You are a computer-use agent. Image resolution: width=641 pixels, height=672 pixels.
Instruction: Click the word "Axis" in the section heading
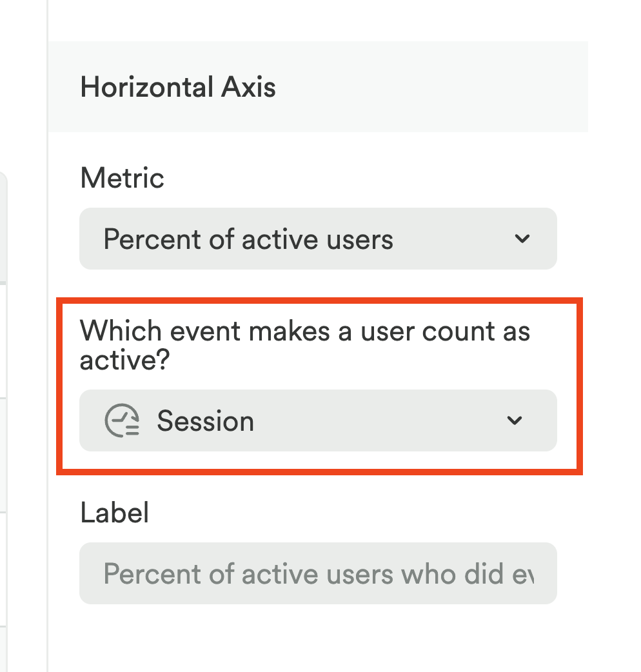point(248,87)
